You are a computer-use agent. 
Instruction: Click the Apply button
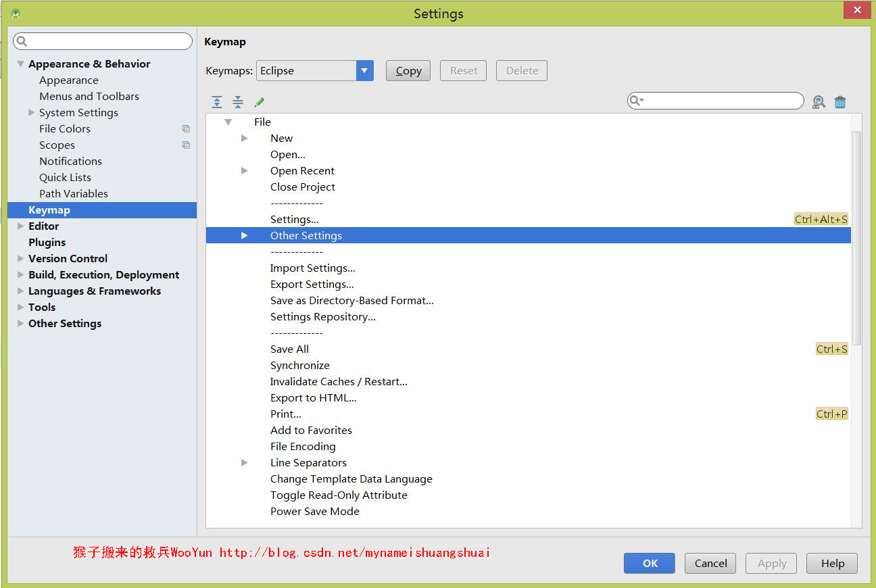click(x=771, y=563)
